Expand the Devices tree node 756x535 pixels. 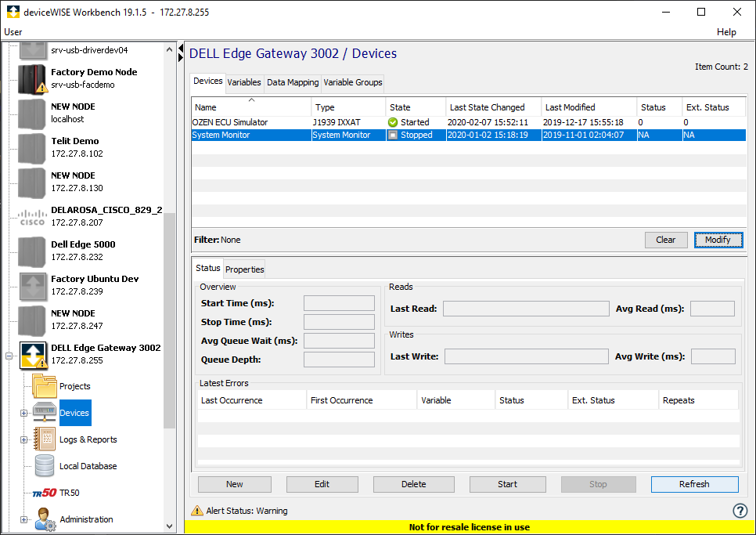click(23, 413)
